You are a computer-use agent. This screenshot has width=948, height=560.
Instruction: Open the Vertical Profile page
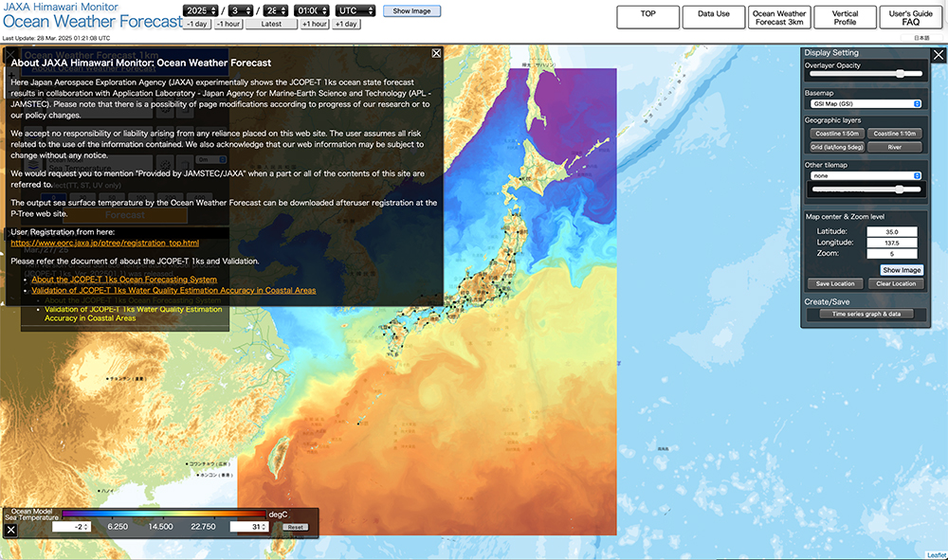point(846,17)
